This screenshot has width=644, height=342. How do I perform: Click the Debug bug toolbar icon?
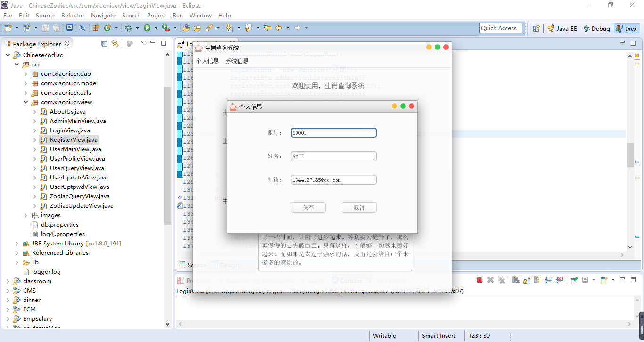[128, 28]
